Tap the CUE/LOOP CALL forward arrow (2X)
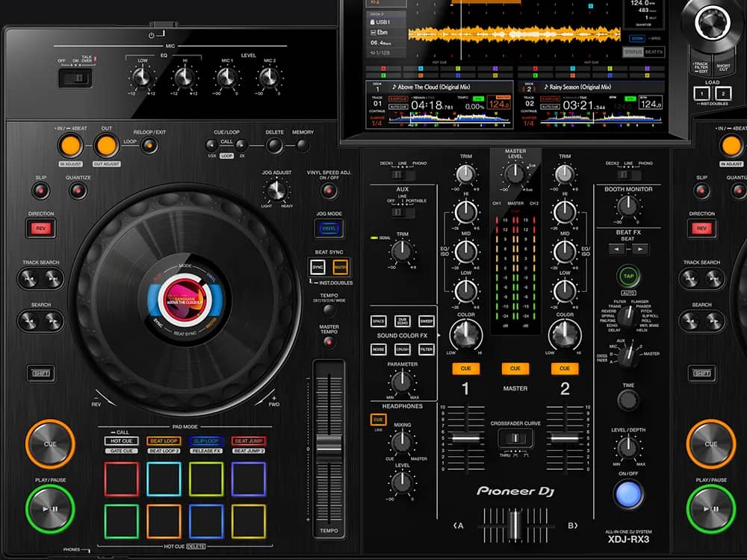The height and width of the screenshot is (560, 747). click(241, 146)
